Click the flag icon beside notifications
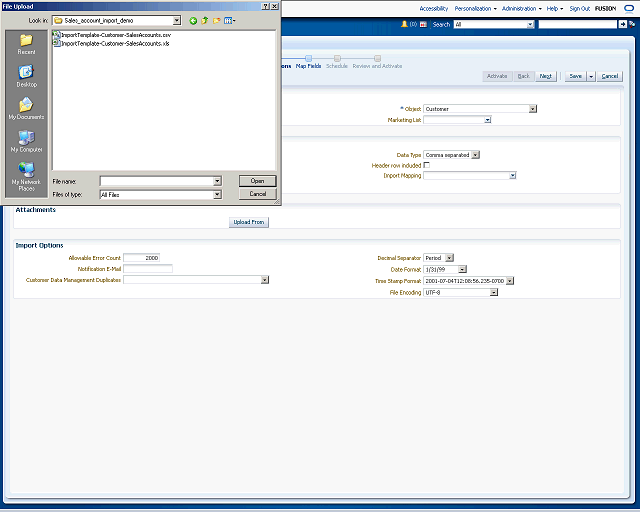Viewport: 640px width, 512px height. coord(423,24)
